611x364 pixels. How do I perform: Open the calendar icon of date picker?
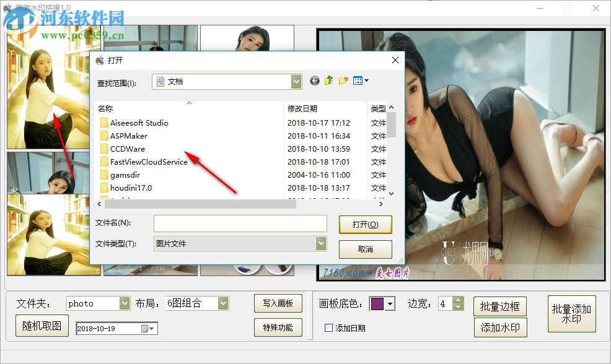(144, 329)
